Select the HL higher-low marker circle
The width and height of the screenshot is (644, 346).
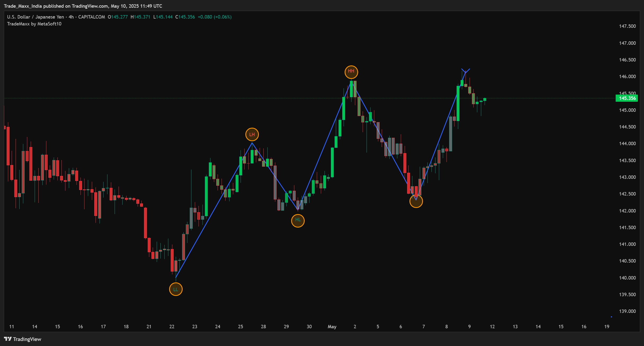(x=298, y=220)
